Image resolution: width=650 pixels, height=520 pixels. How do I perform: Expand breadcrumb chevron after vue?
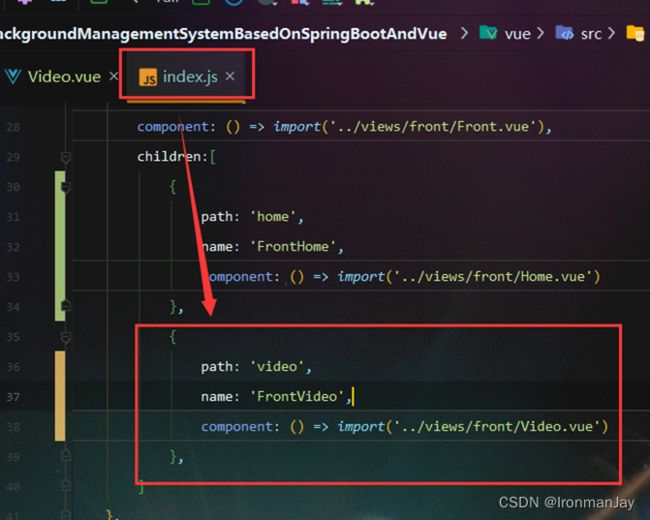point(540,33)
